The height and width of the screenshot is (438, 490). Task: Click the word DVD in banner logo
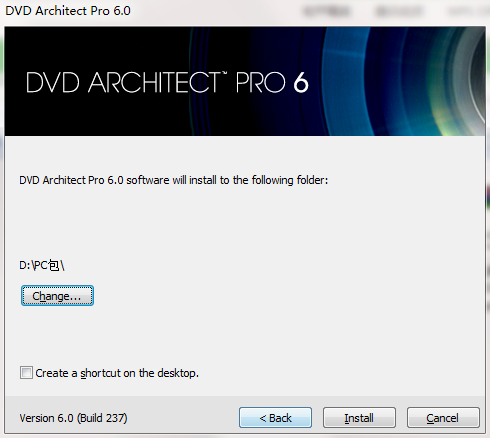pyautogui.click(x=53, y=82)
